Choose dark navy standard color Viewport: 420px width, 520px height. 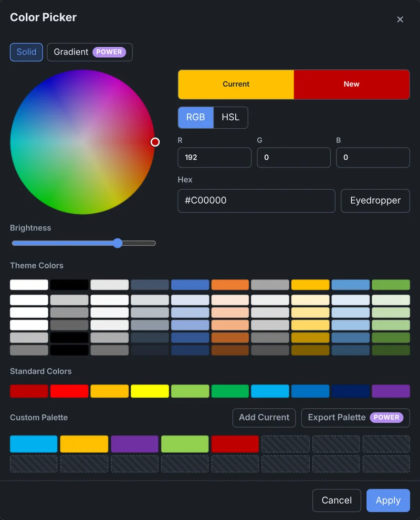click(350, 391)
